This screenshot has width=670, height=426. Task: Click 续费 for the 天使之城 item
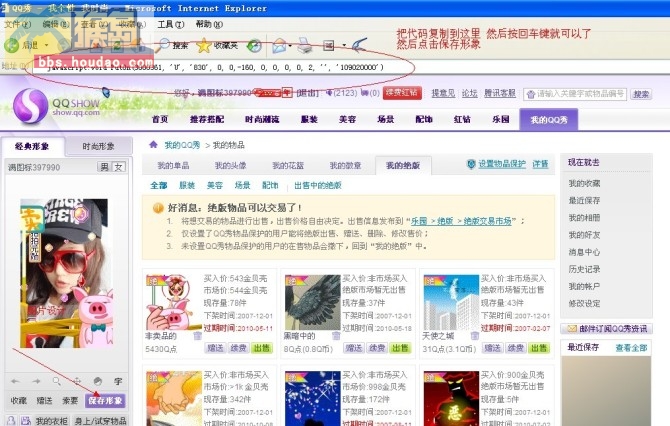[x=515, y=348]
